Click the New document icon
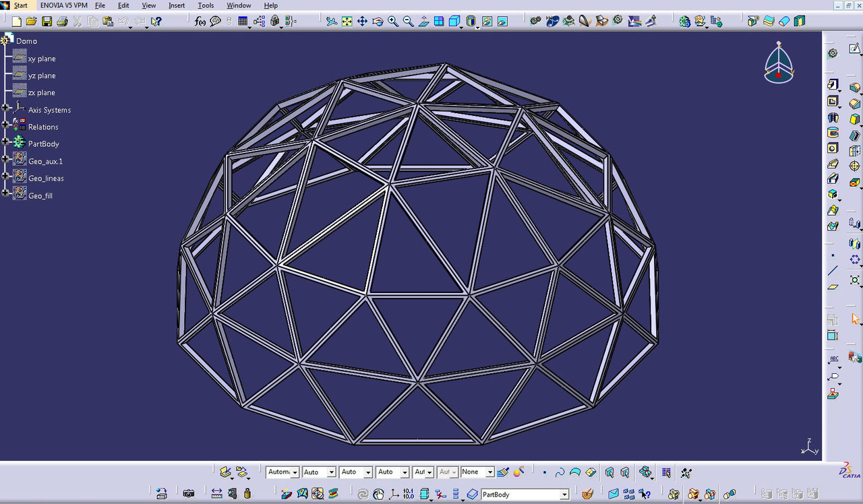 (x=17, y=22)
